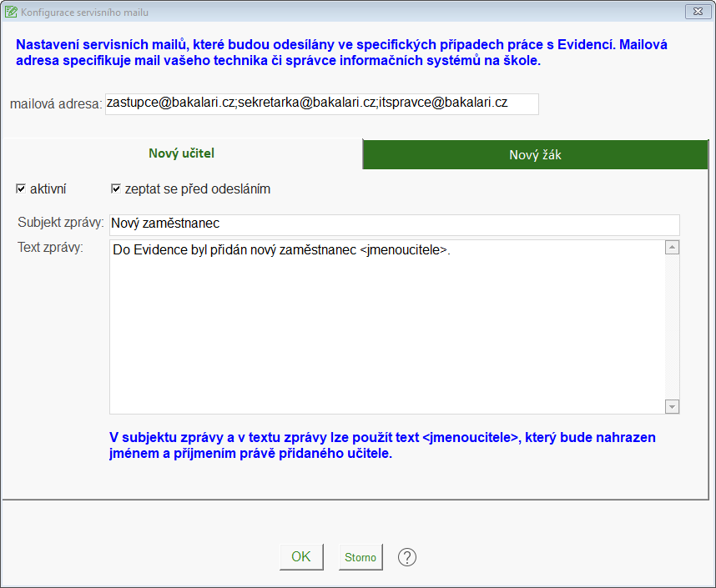
Task: Toggle the aktivní checkbox
Action: [22, 189]
